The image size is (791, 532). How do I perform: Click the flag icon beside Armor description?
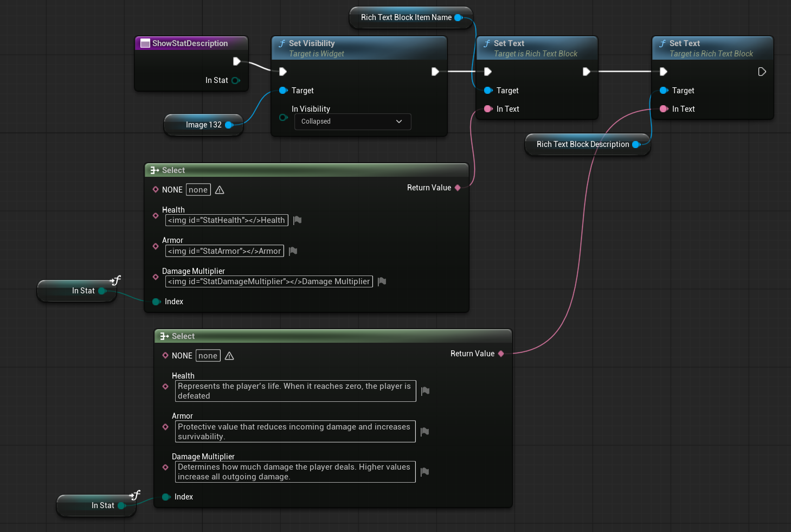coord(425,432)
